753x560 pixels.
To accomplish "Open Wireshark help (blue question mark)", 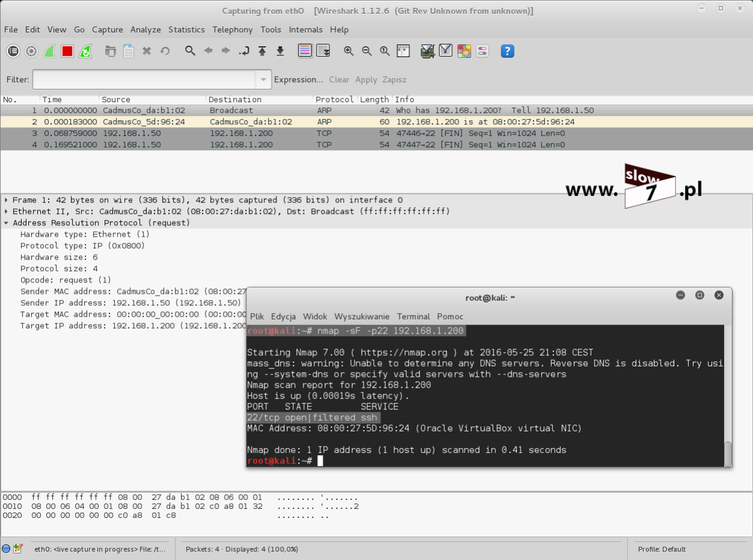I will (507, 51).
